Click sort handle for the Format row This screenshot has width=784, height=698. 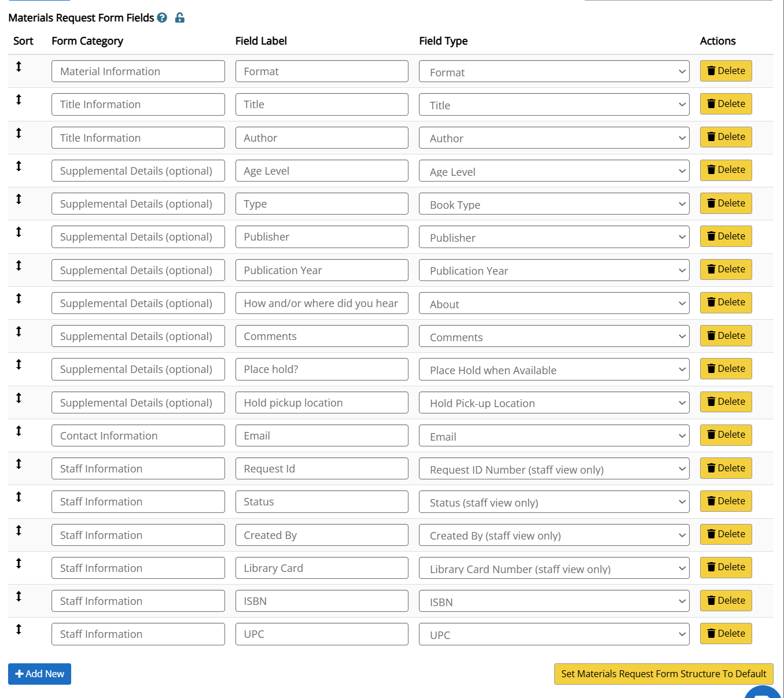point(19,67)
